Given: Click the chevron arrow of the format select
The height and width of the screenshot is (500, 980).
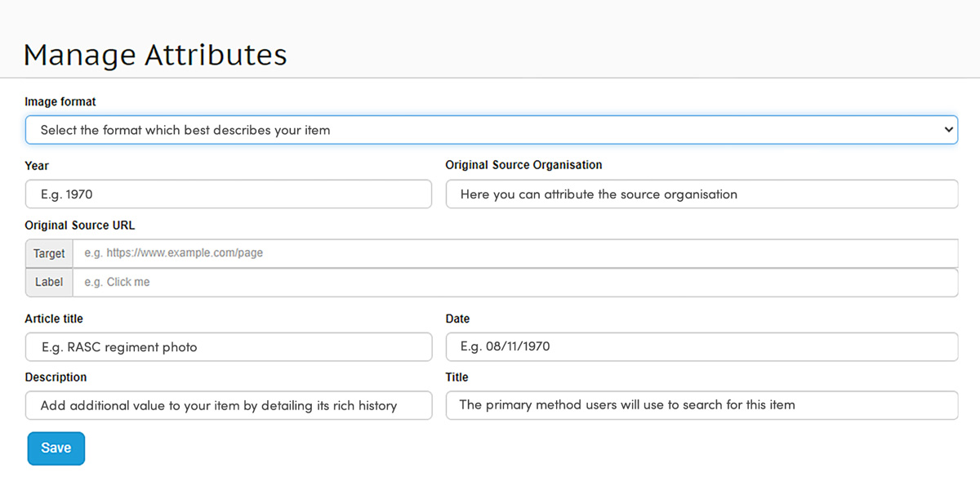Looking at the screenshot, I should tap(947, 130).
